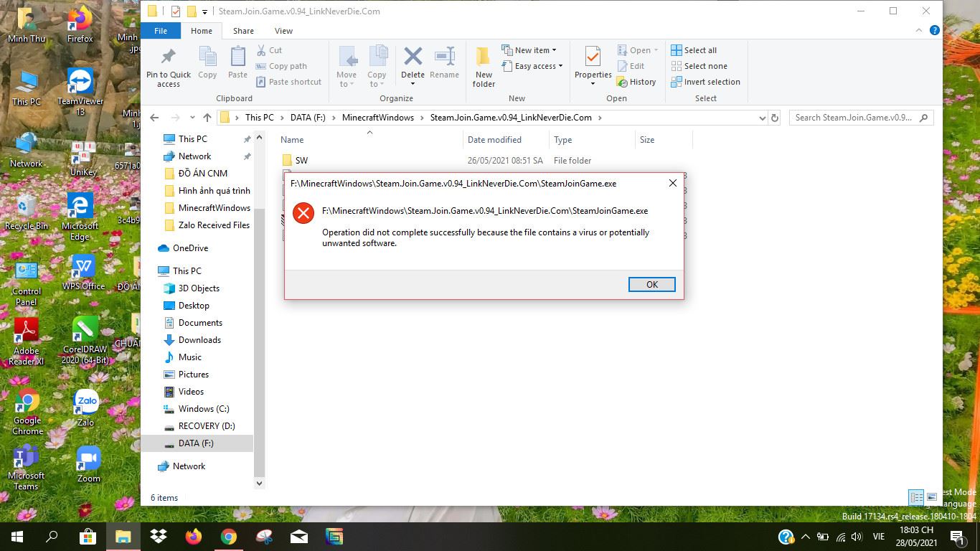The image size is (980, 551).
Task: Click OK in the virus error dialog
Action: coord(651,284)
